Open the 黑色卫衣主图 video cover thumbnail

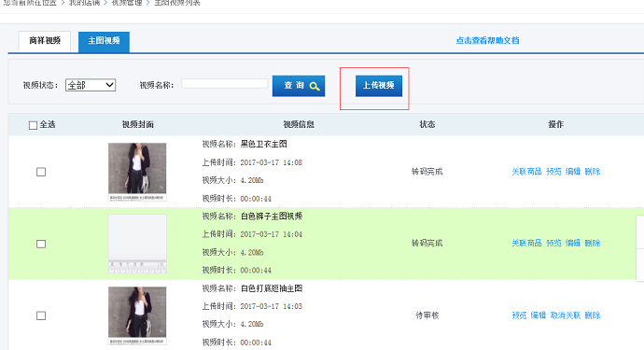(137, 172)
